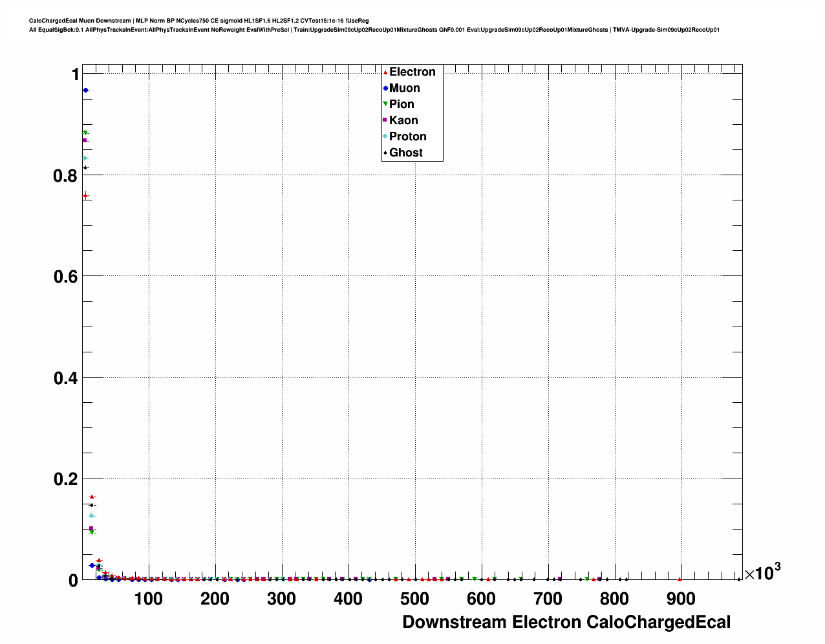Screen dimensions: 825x644
Task: Click the y-axis label 0
Action: click(x=74, y=580)
